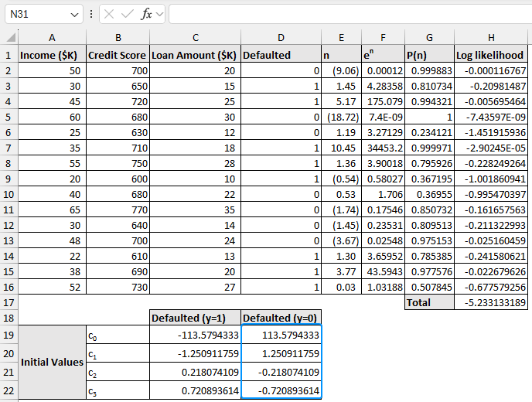
Task: Select the Defaulted (y=1) header cell
Action: [195, 318]
